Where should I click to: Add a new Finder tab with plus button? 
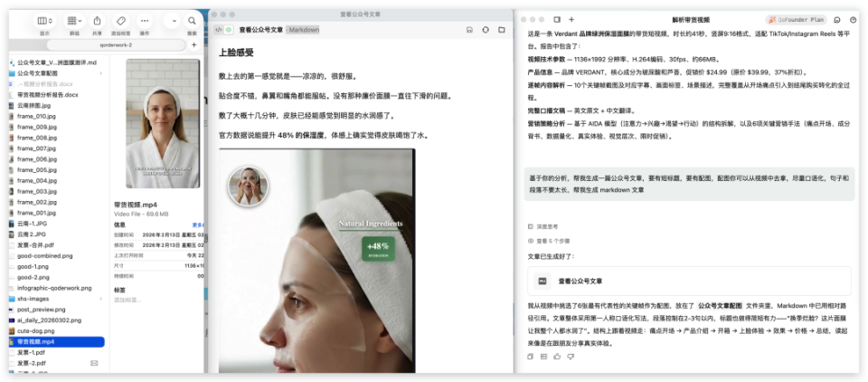[x=194, y=45]
